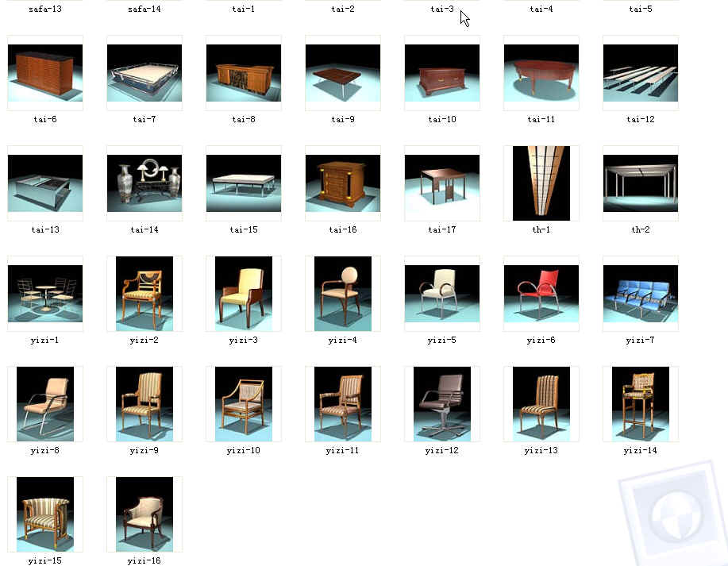Image resolution: width=728 pixels, height=566 pixels.
Task: Select the th-2 pergola thumbnail
Action: (x=641, y=183)
